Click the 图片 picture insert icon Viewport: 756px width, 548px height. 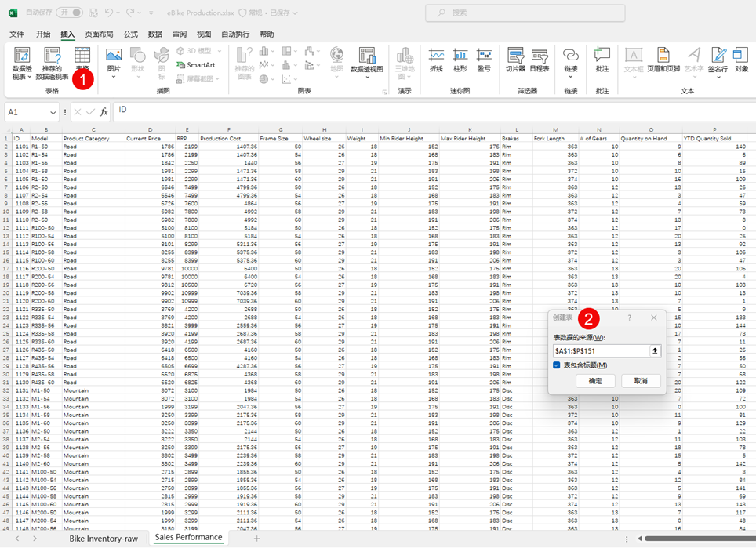point(114,56)
